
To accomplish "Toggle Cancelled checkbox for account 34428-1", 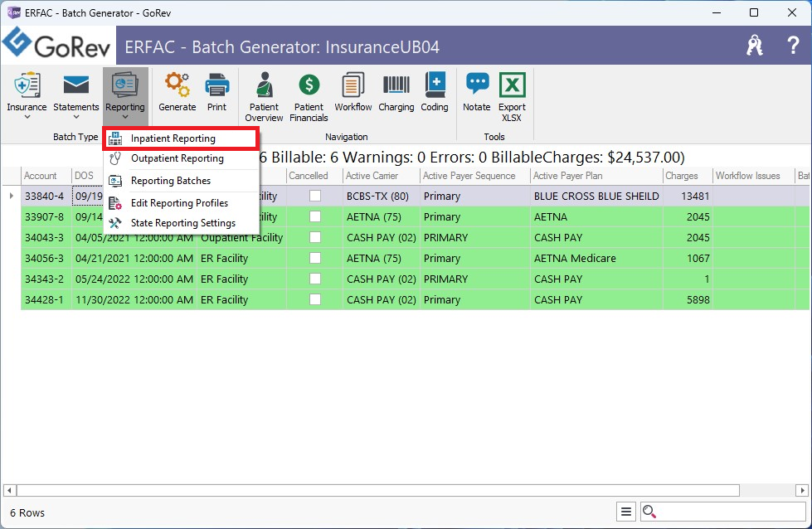I will [315, 299].
